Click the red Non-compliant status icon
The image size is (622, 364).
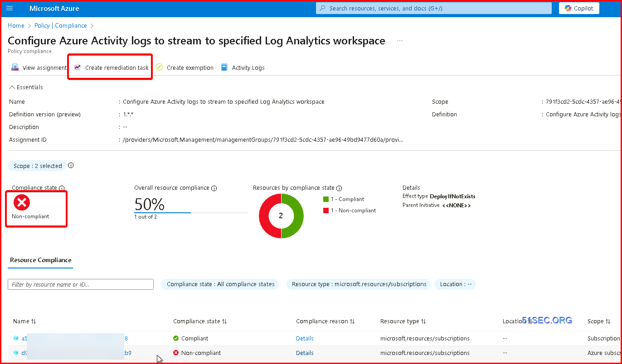point(21,202)
